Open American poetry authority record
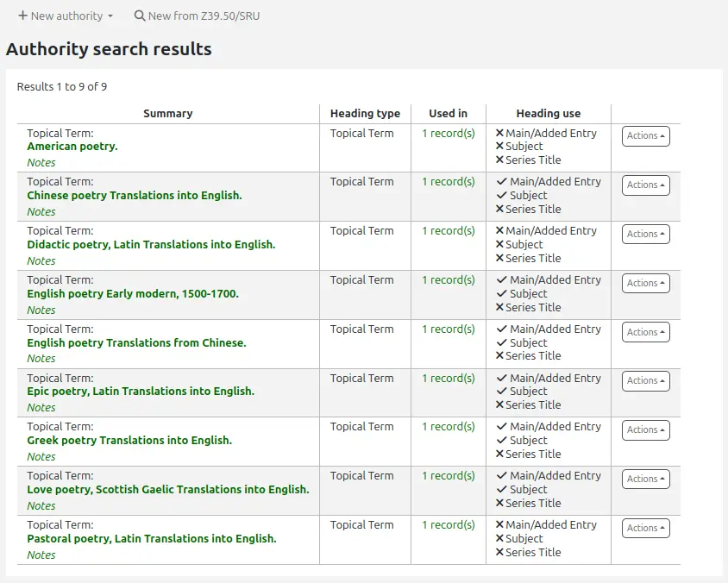The width and height of the screenshot is (728, 583). point(72,147)
